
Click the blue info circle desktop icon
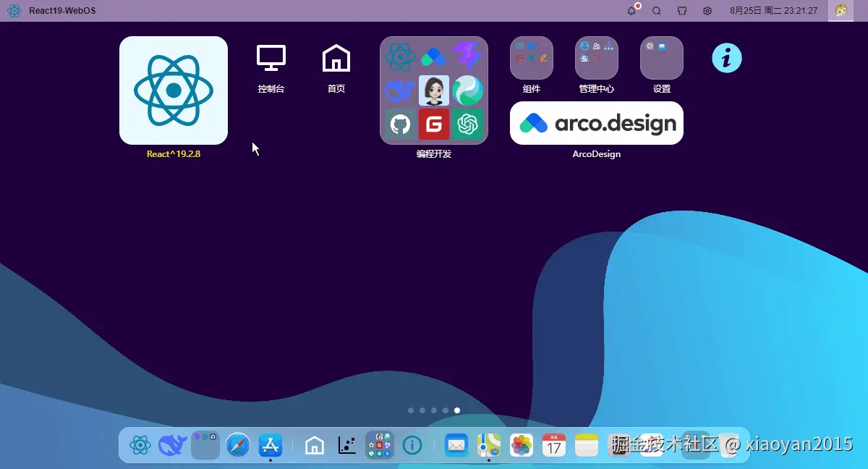click(727, 58)
